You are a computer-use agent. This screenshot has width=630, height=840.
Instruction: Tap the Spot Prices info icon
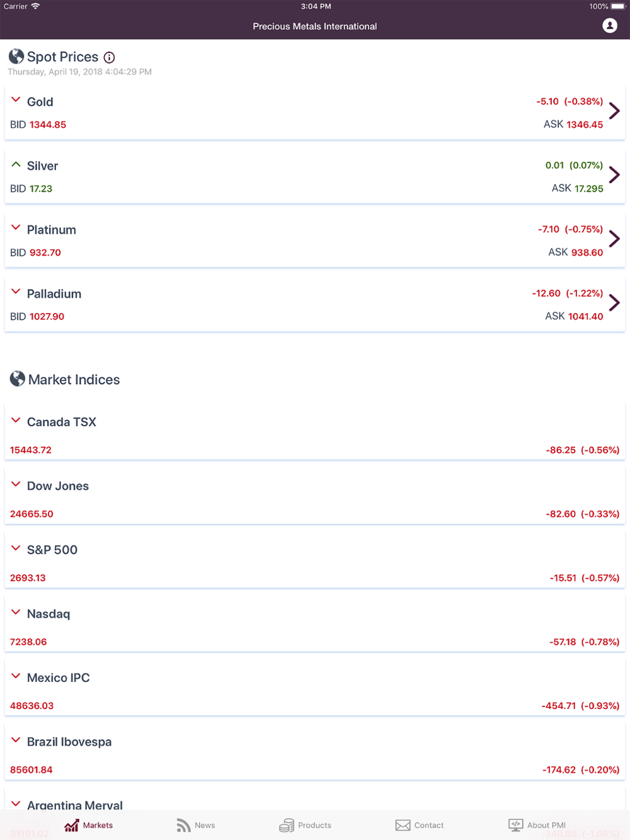click(109, 57)
